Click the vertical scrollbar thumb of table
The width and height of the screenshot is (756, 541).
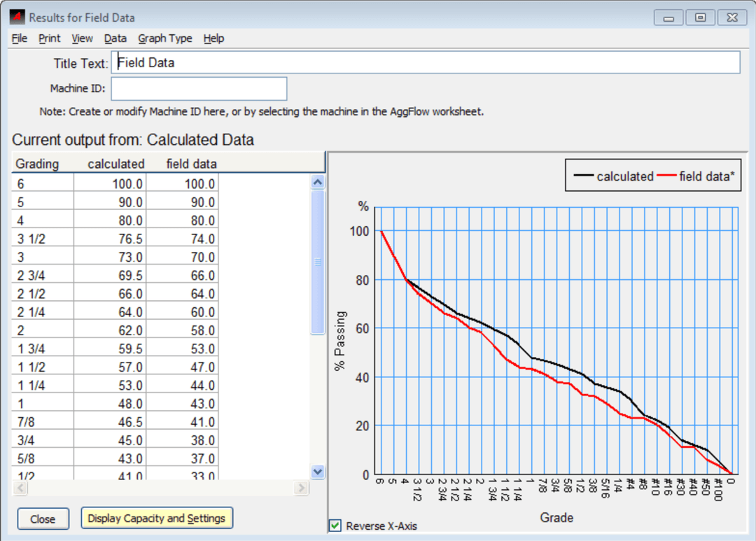(x=318, y=262)
